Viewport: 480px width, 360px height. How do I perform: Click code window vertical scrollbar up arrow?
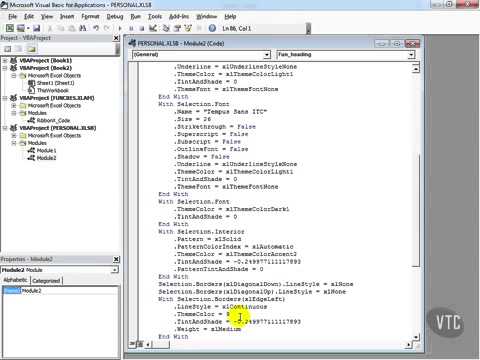[x=415, y=69]
